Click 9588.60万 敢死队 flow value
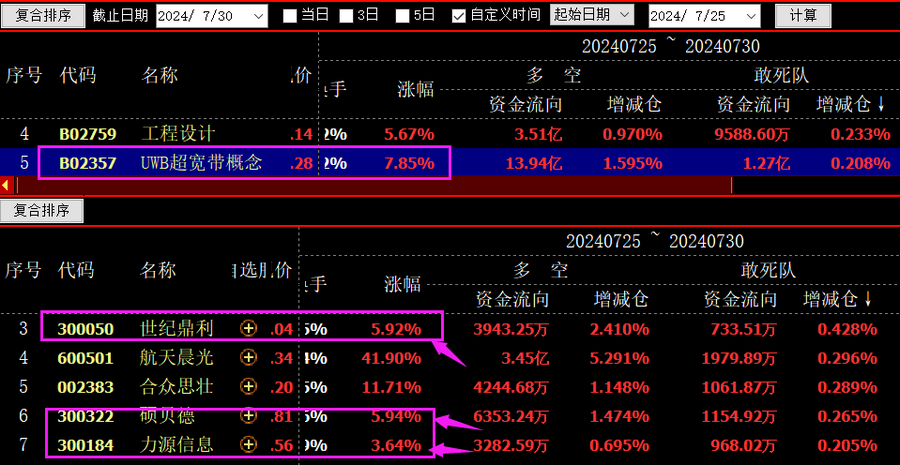Viewport: 900px width, 465px height. click(x=752, y=135)
